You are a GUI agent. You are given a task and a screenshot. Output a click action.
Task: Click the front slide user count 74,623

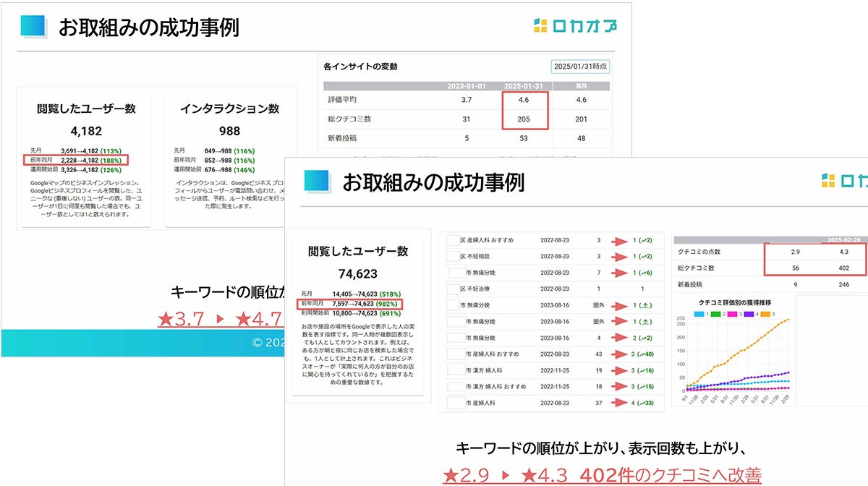pyautogui.click(x=357, y=274)
